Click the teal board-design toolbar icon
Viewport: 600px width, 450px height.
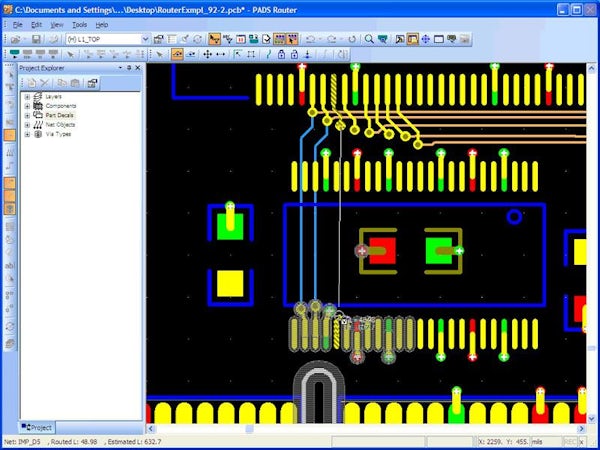[253, 39]
